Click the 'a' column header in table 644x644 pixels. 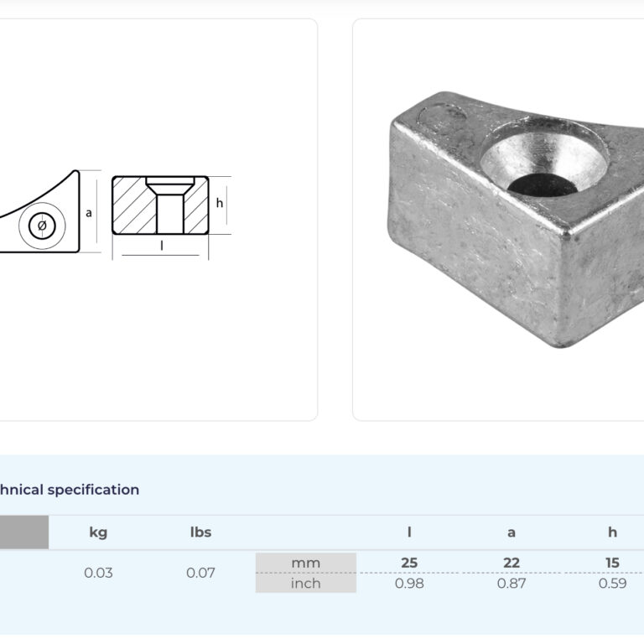tap(511, 532)
